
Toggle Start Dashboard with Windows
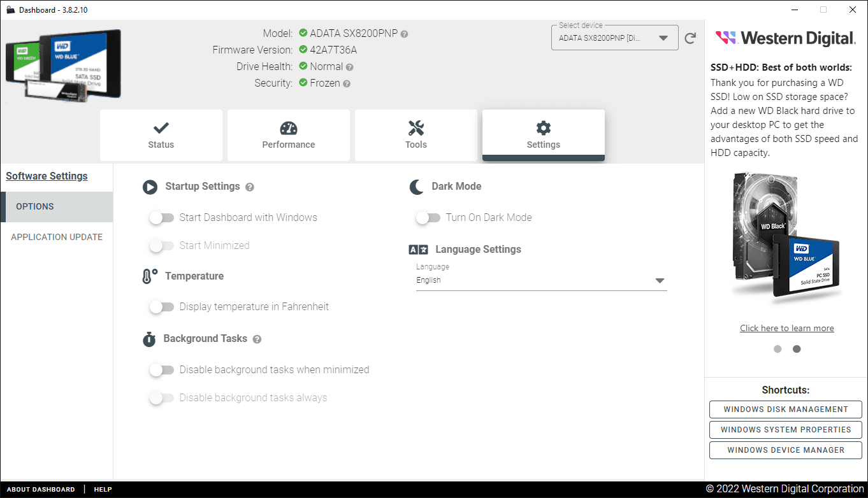pyautogui.click(x=161, y=218)
